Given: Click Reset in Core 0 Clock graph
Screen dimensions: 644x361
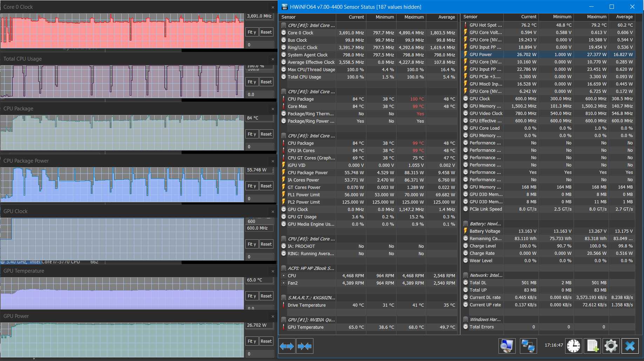Looking at the screenshot, I should pyautogui.click(x=266, y=32).
